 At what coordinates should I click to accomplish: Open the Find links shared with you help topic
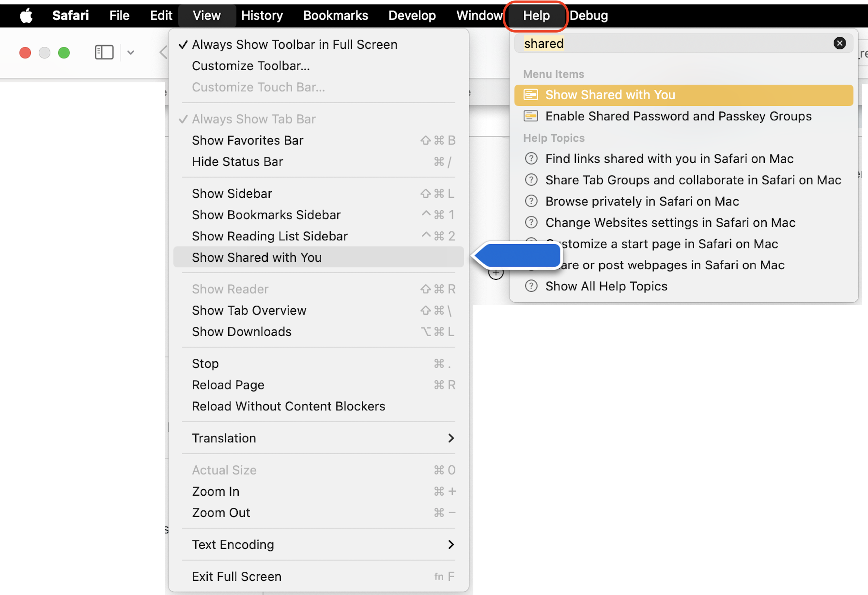(669, 159)
